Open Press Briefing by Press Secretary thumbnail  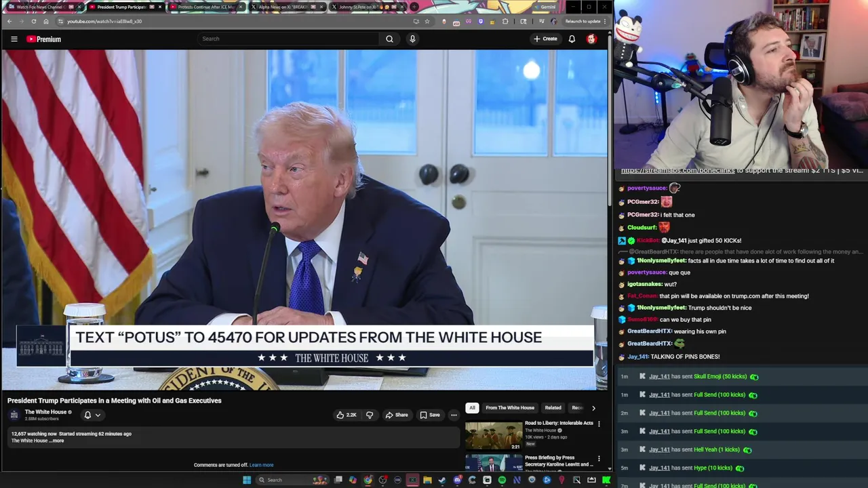point(494,462)
